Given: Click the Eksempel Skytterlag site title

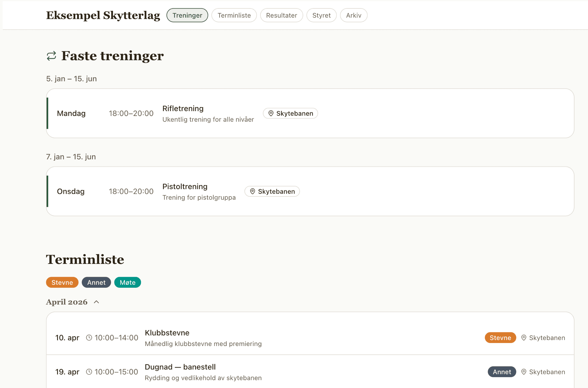Looking at the screenshot, I should (x=103, y=15).
